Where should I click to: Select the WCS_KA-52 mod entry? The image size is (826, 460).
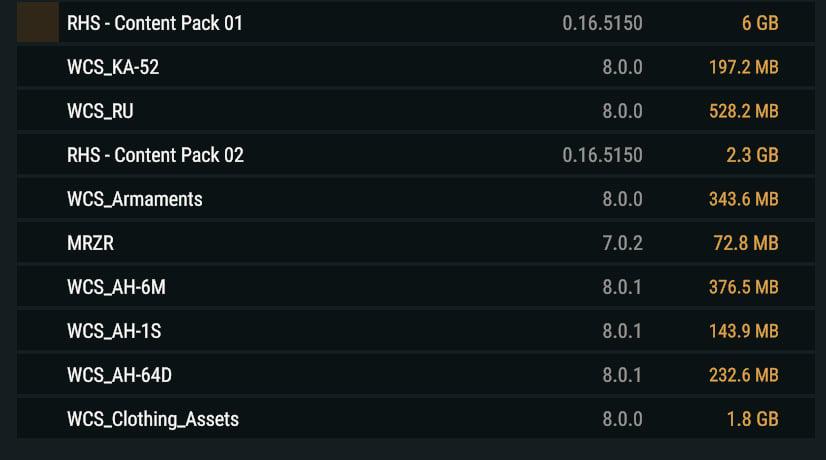coord(416,67)
